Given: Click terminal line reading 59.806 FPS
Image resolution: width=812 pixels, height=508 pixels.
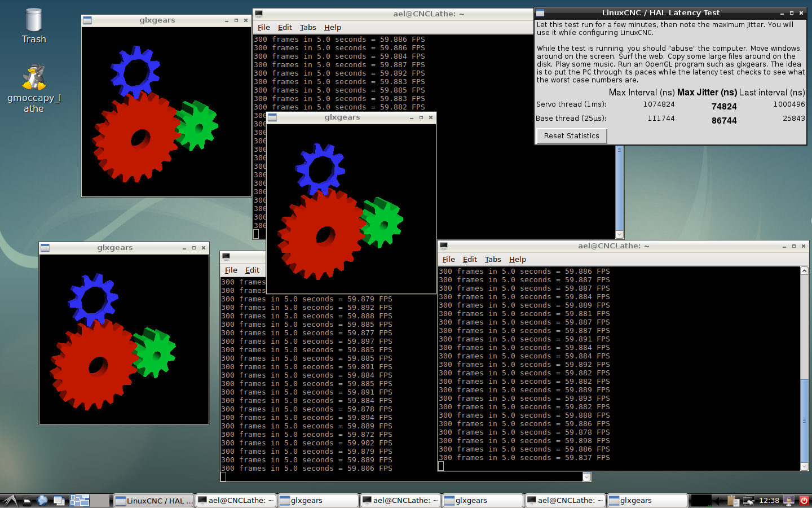Looking at the screenshot, I should pyautogui.click(x=307, y=468).
